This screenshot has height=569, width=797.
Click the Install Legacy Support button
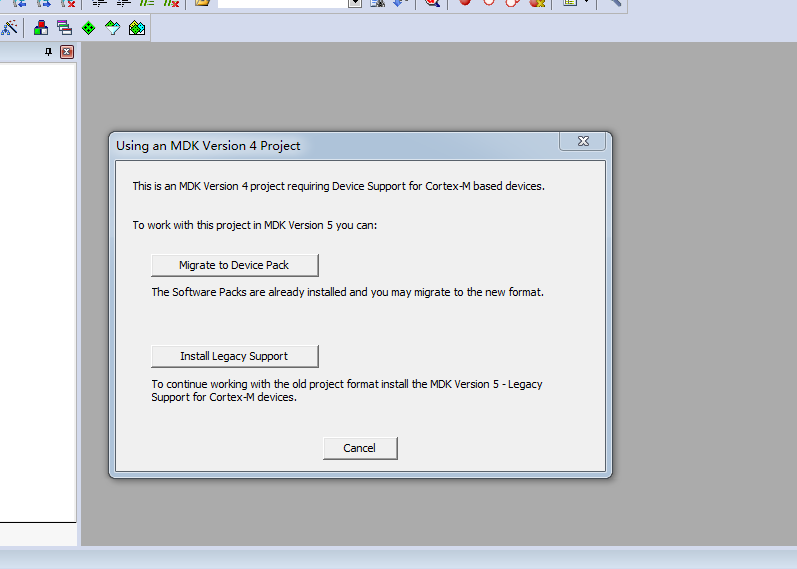(235, 356)
